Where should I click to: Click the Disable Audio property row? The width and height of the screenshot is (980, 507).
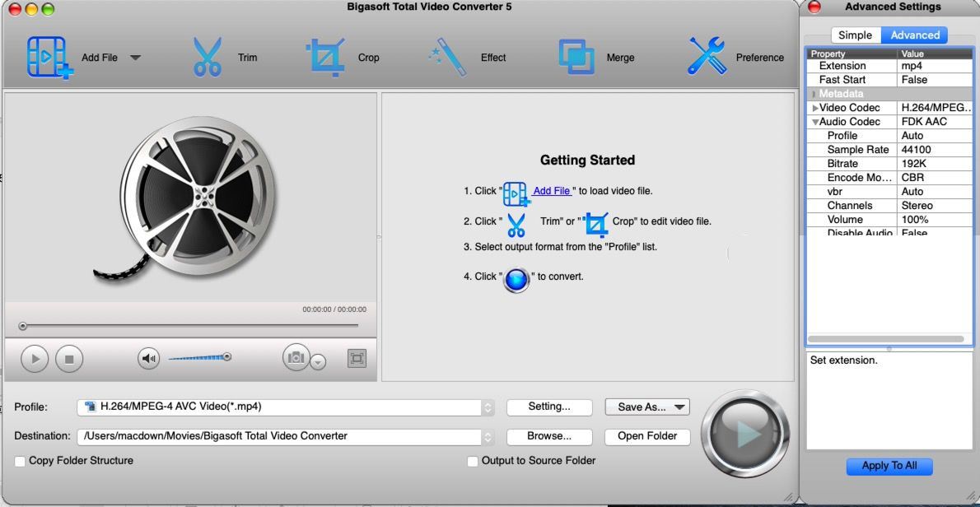click(x=890, y=231)
